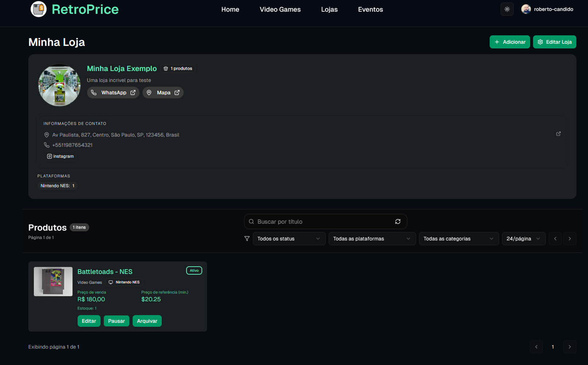Open the Todas as plataformas dropdown
The height and width of the screenshot is (365, 588).
pos(372,239)
